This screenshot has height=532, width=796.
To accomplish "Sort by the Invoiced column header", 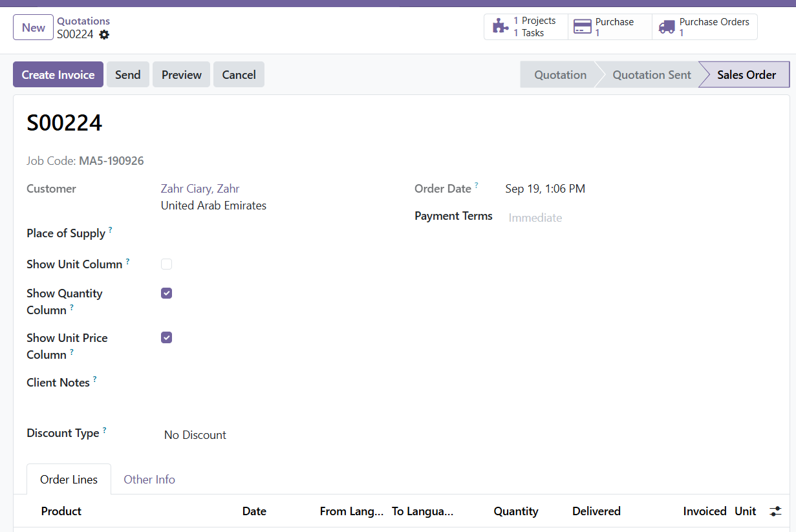I will (705, 511).
